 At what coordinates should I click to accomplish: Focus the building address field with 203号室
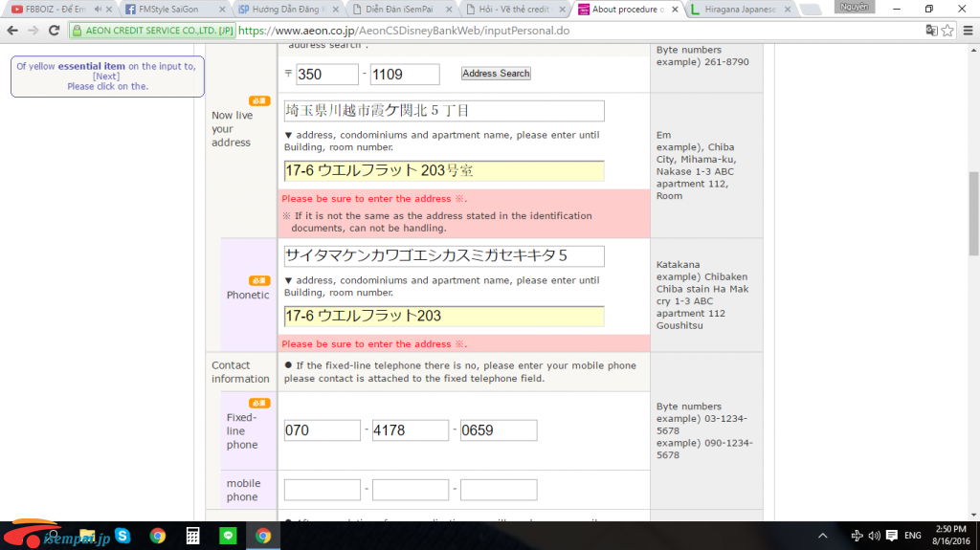pos(444,171)
